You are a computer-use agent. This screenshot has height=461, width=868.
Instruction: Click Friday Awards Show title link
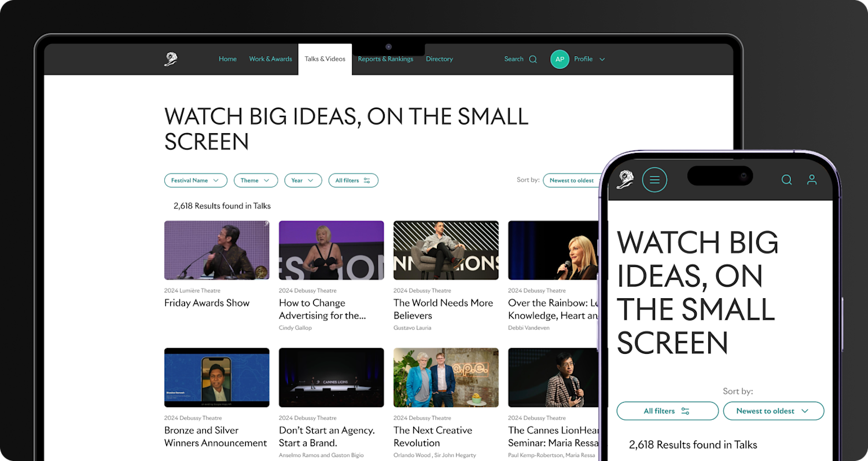[207, 303]
